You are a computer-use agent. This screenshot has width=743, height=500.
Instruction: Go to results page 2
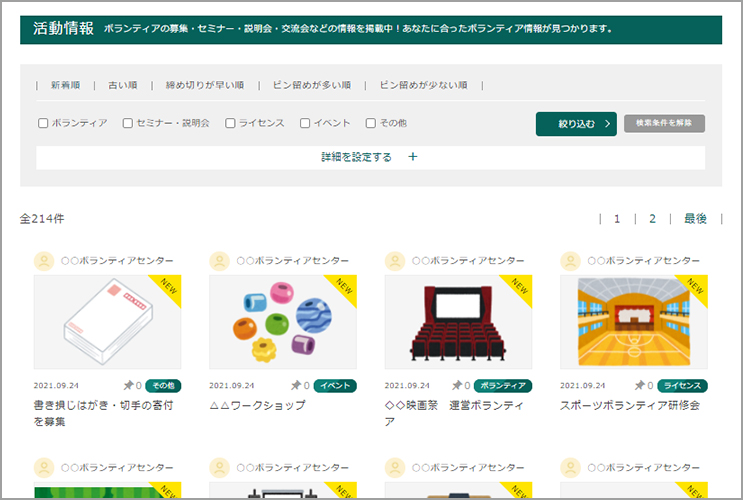[652, 219]
